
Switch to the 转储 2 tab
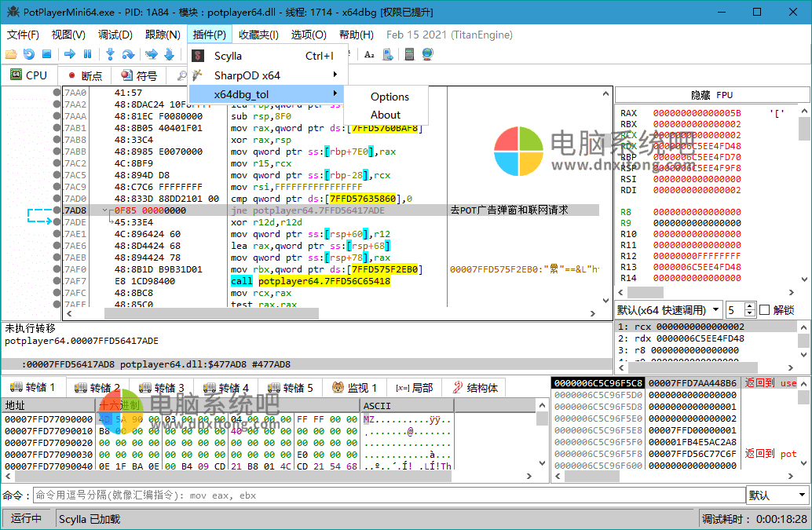click(97, 388)
